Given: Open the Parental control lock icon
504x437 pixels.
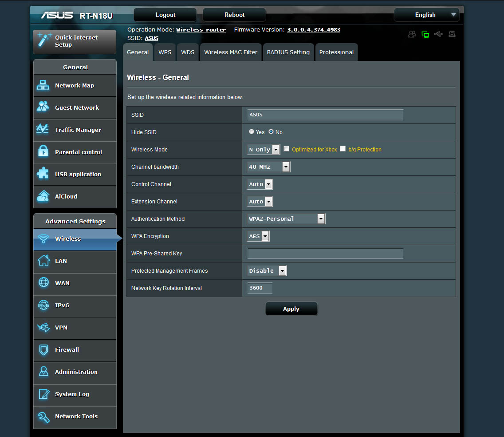Looking at the screenshot, I should 43,151.
